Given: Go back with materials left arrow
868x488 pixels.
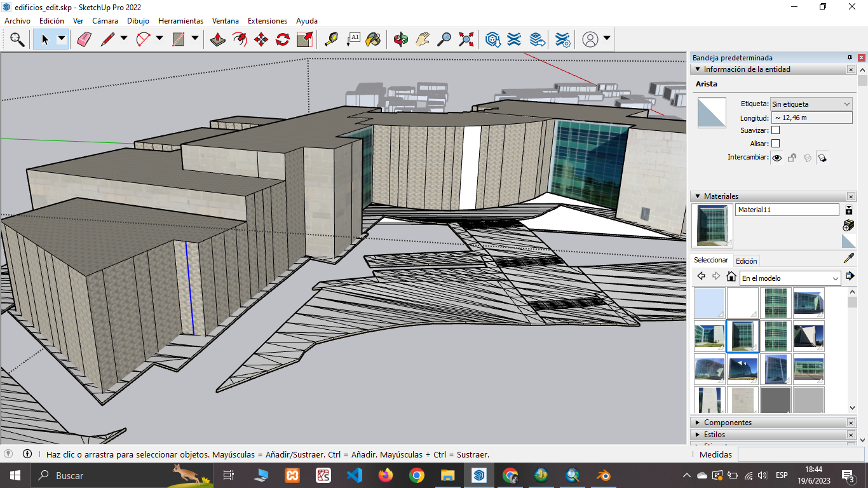Looking at the screenshot, I should click(x=701, y=276).
